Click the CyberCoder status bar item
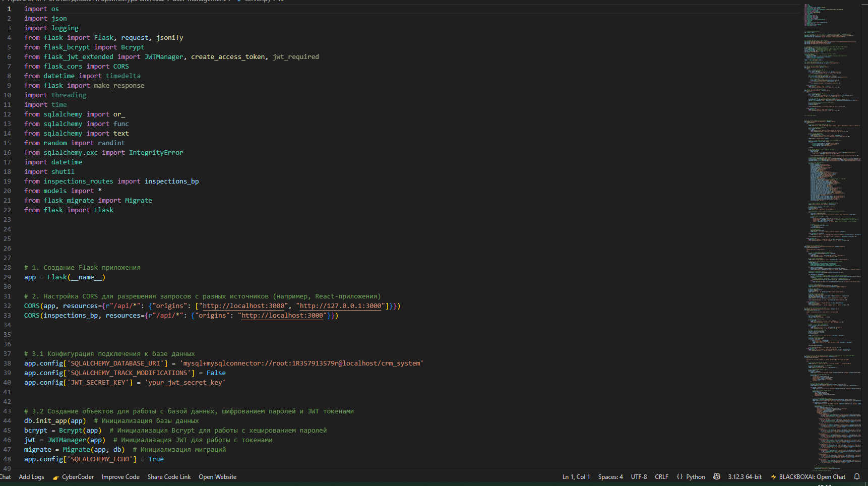The width and height of the screenshot is (868, 486). (74, 477)
